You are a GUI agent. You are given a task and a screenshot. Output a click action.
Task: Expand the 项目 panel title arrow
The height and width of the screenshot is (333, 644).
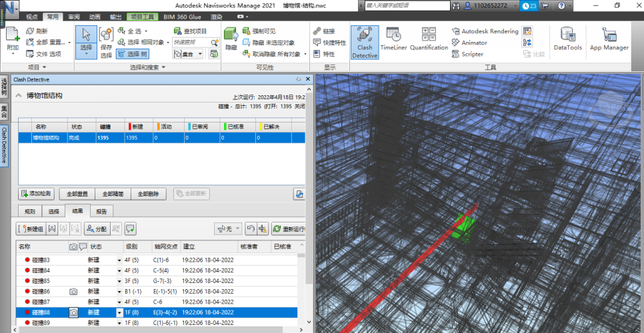point(45,67)
